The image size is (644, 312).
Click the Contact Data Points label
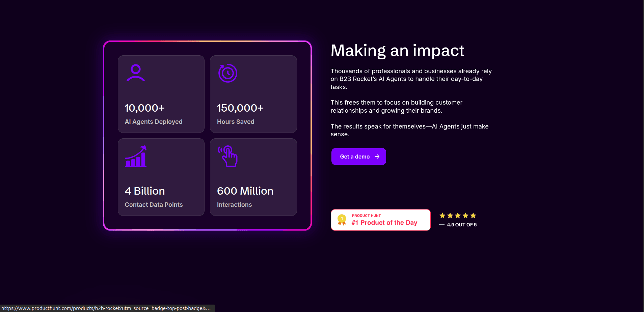[154, 205]
